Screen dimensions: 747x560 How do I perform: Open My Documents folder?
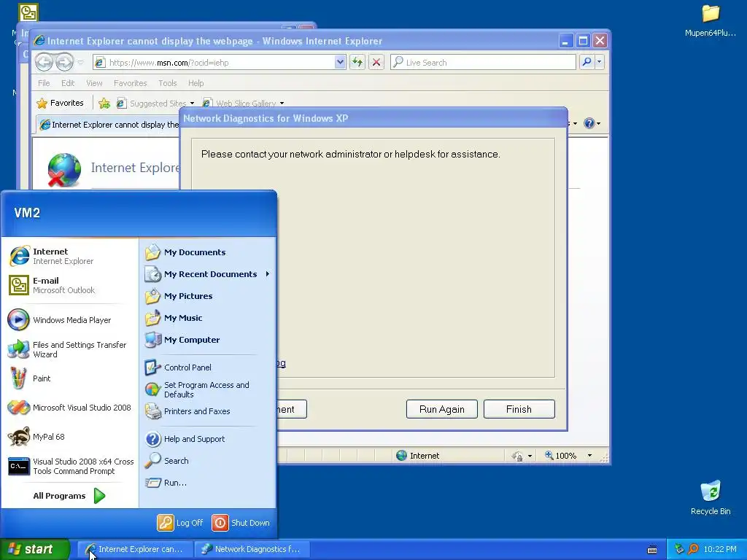[x=208, y=252]
